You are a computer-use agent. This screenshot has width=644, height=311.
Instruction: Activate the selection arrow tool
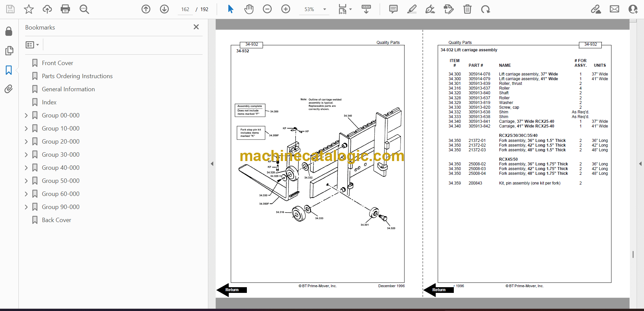[x=230, y=9]
